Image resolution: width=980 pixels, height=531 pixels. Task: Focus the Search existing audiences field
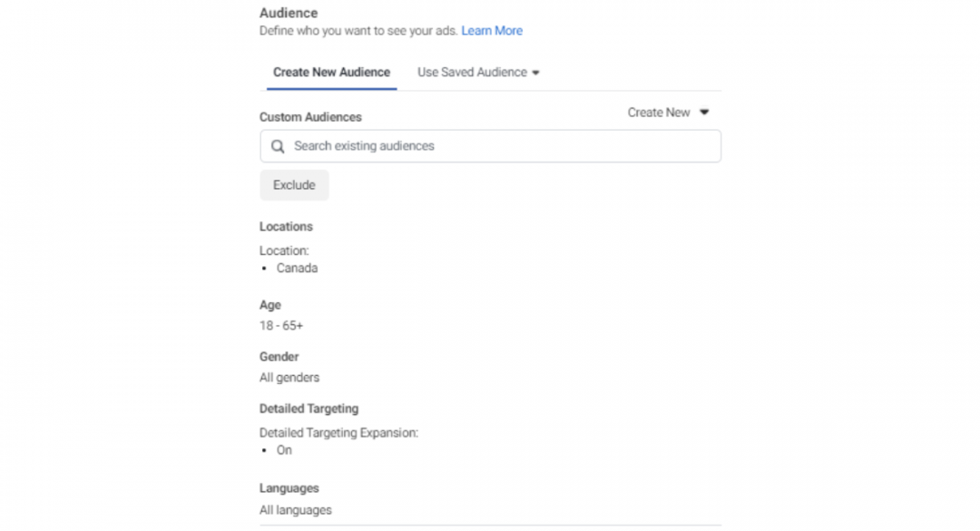499,146
